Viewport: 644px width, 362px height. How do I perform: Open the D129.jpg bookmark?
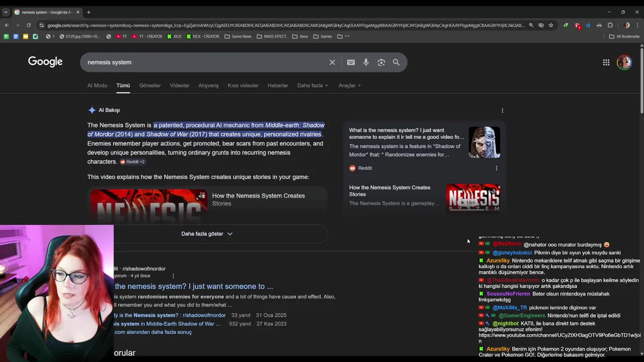point(79,36)
